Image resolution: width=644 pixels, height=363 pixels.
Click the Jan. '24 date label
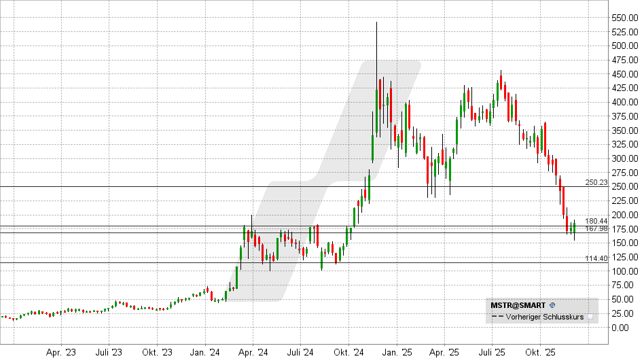[x=205, y=353]
